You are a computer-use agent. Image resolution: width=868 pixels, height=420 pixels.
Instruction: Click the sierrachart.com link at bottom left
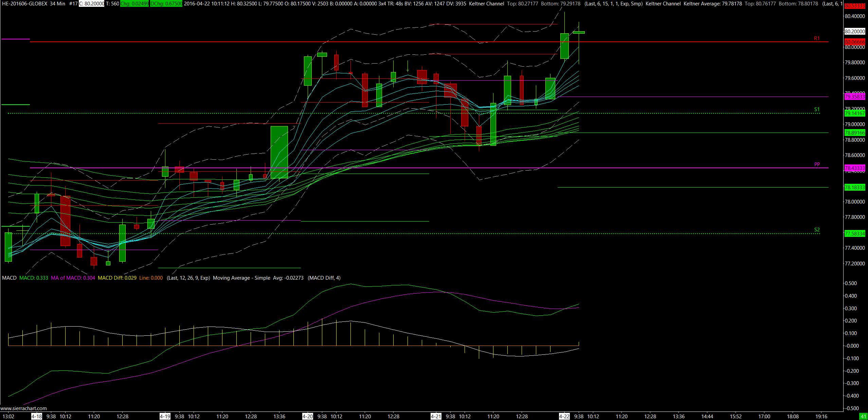(23, 408)
